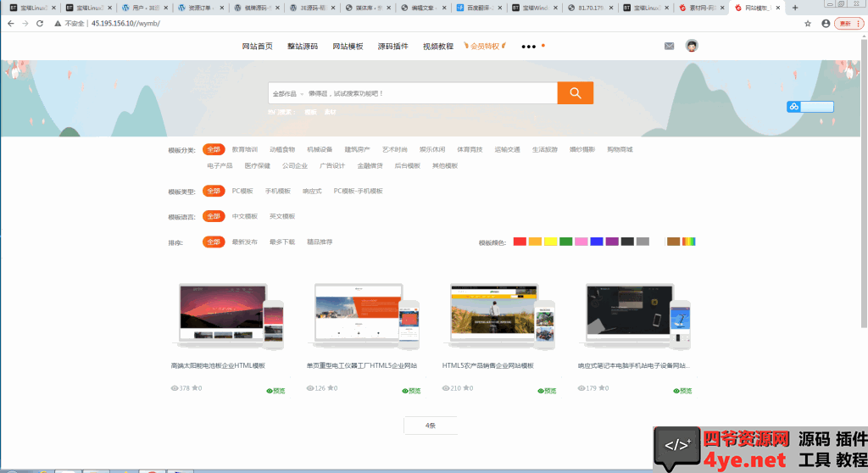Open the 会员特权 navigation menu
Screen dimensions: 868x473
coord(488,46)
